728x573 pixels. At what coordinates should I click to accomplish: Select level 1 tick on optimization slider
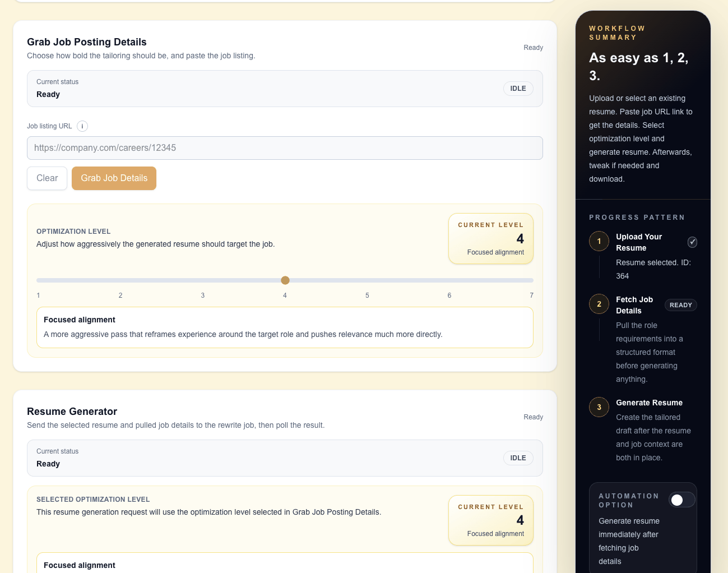click(x=38, y=295)
